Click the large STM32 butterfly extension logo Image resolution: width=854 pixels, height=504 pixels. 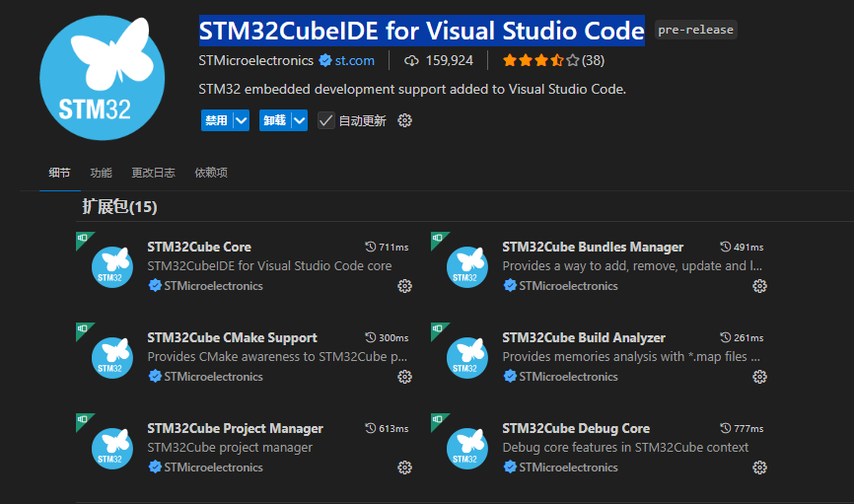click(x=103, y=78)
